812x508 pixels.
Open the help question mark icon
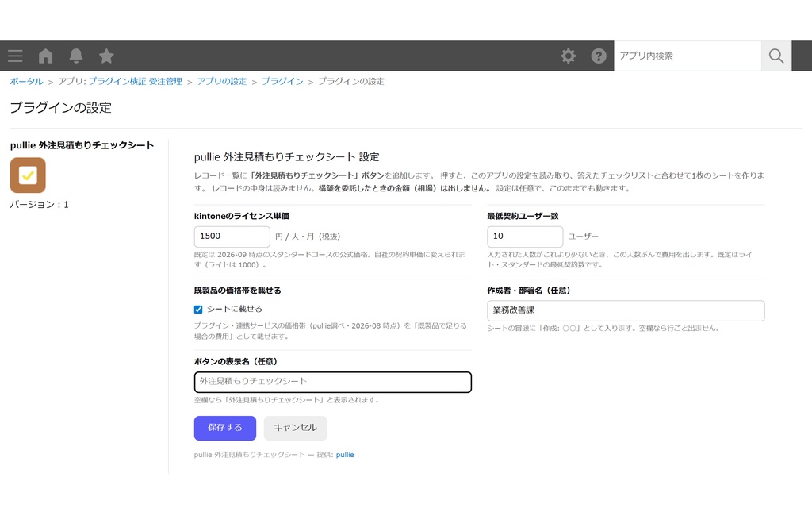(599, 56)
